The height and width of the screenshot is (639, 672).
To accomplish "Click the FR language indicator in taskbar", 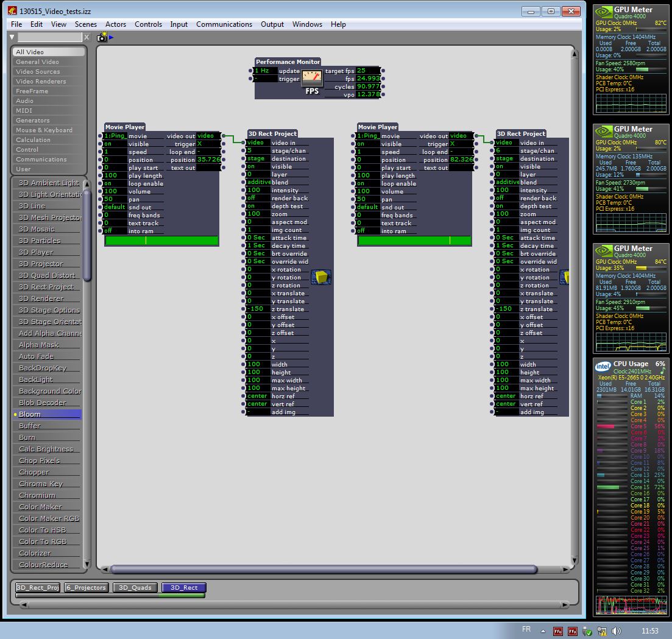I will 526,629.
